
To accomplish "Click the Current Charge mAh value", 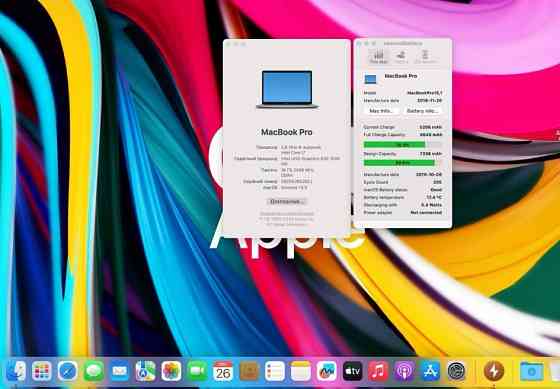I will click(x=431, y=127).
